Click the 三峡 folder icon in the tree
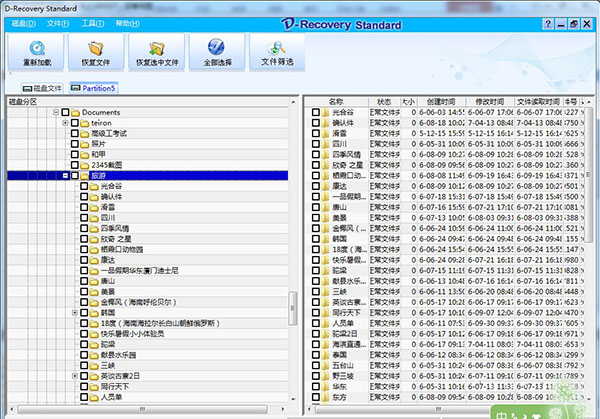This screenshot has width=600, height=419. (94, 365)
